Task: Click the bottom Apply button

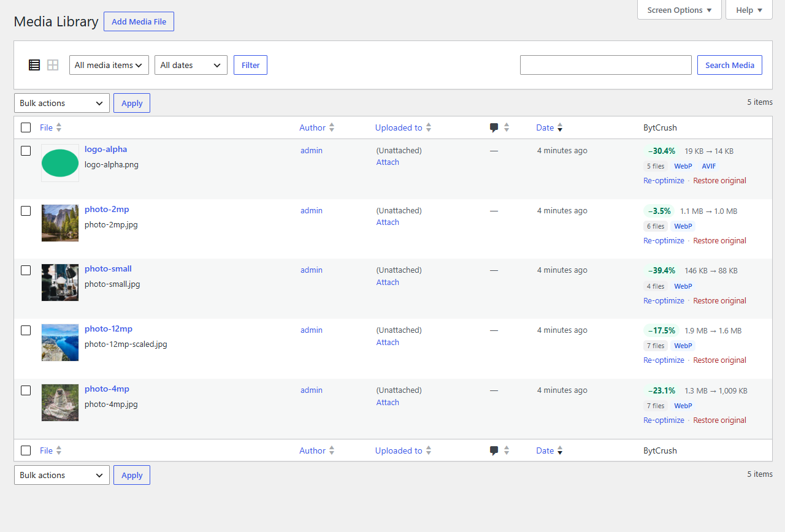Action: (132, 475)
